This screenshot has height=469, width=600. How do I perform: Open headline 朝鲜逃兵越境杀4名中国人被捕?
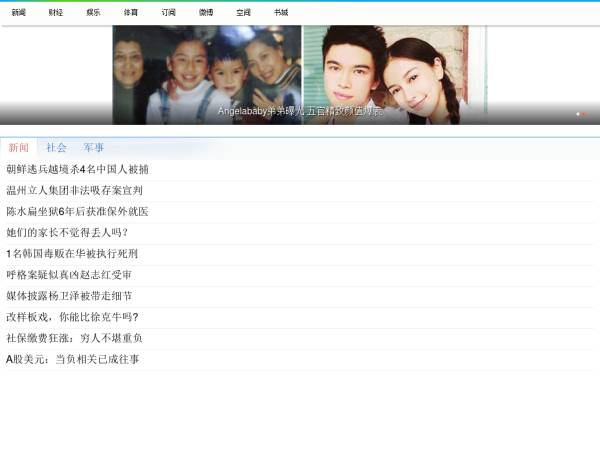(77, 170)
